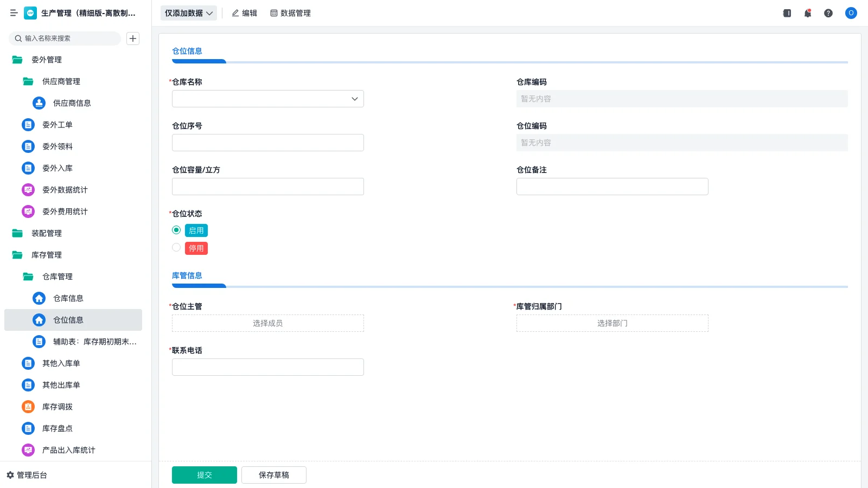Select 停用 radio for 仓位状态
The height and width of the screenshot is (488, 868).
tap(176, 248)
